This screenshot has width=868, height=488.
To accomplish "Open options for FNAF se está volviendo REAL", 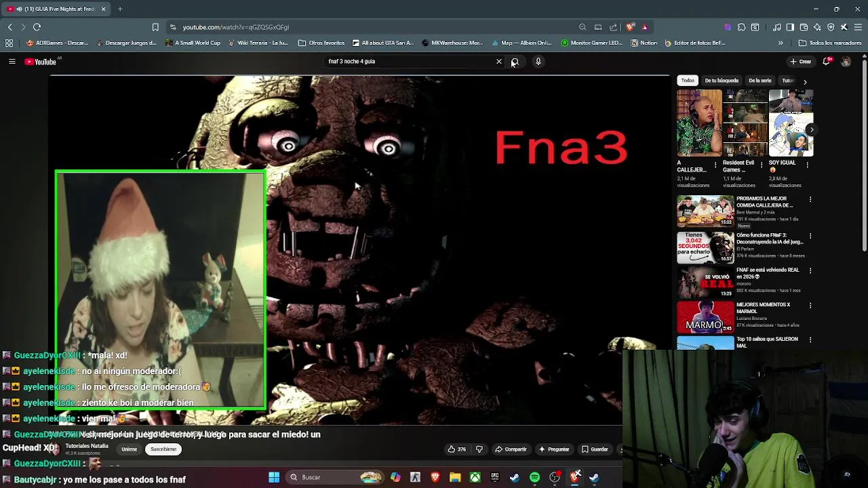I will tap(810, 270).
